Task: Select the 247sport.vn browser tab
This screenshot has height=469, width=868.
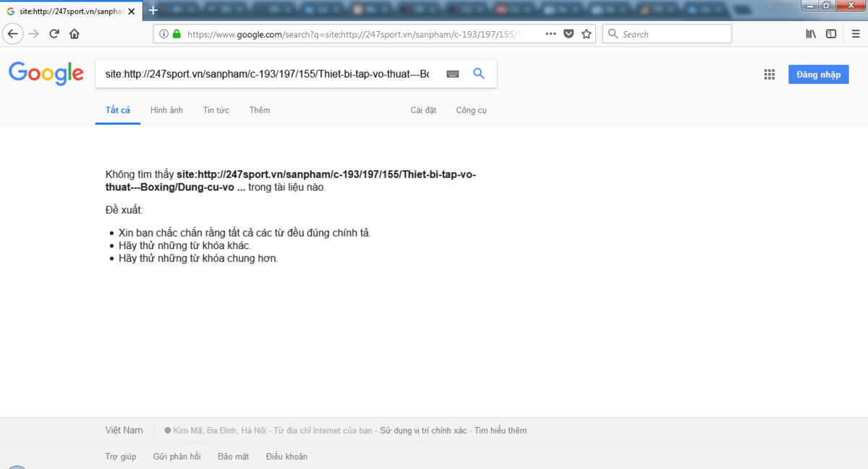Action: [70, 12]
